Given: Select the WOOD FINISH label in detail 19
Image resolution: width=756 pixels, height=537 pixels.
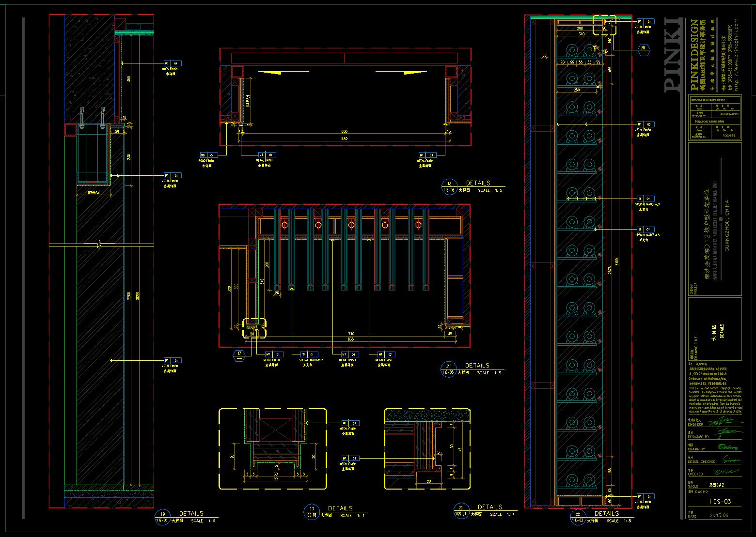Looking at the screenshot, I should tap(170, 69).
